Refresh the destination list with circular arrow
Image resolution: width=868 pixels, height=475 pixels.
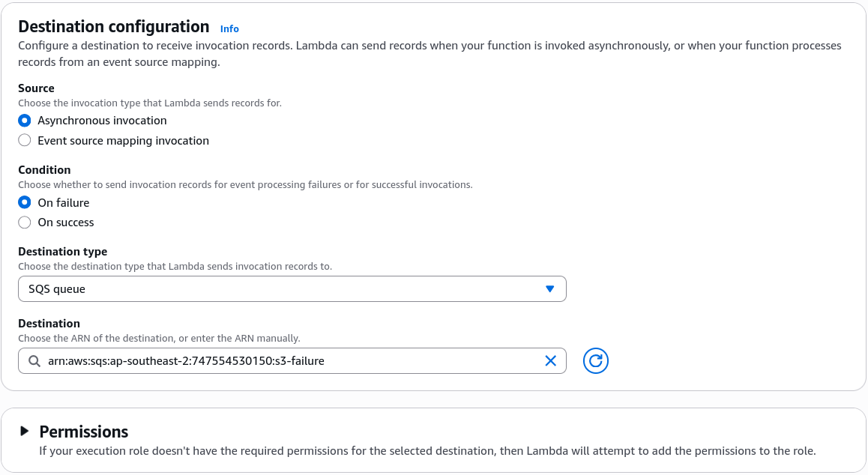click(x=596, y=361)
